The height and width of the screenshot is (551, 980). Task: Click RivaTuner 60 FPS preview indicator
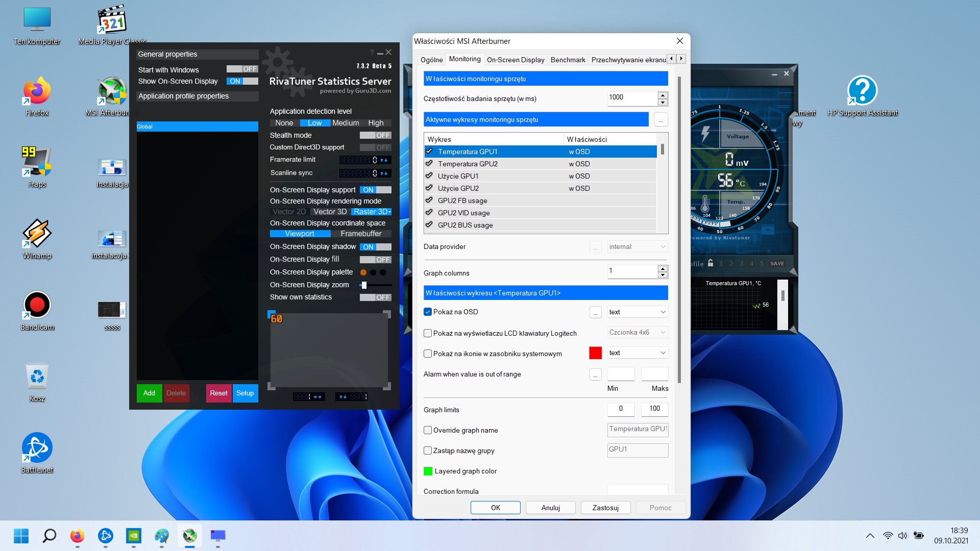tap(276, 318)
